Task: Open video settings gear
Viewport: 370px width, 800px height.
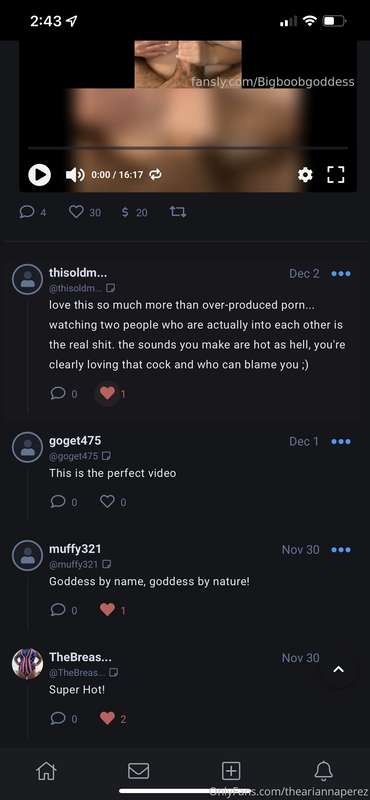Action: coord(305,175)
